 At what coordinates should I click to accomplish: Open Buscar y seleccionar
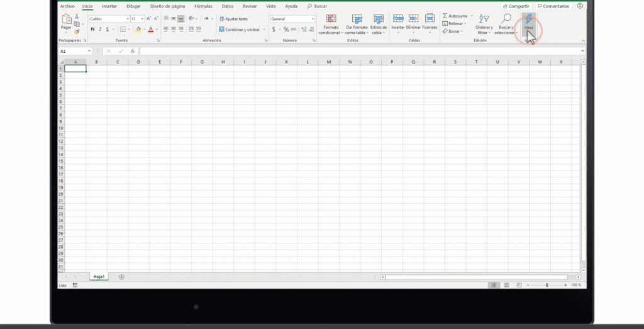click(x=506, y=25)
